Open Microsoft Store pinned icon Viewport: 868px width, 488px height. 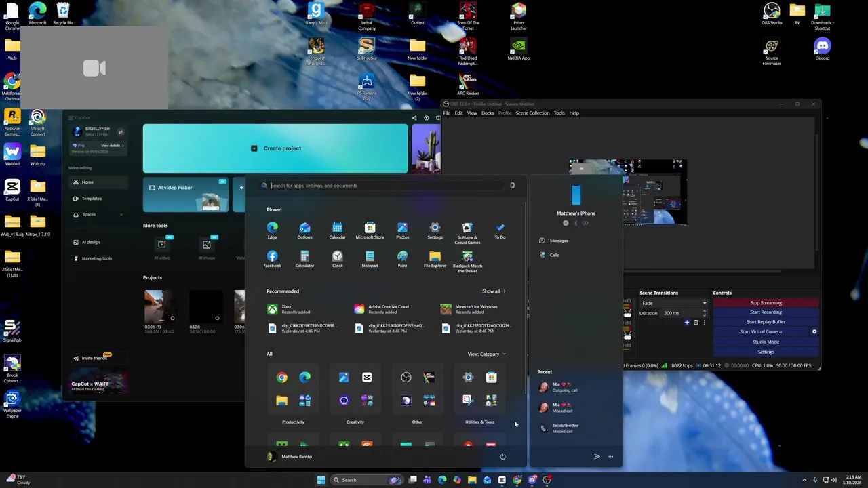pos(370,230)
